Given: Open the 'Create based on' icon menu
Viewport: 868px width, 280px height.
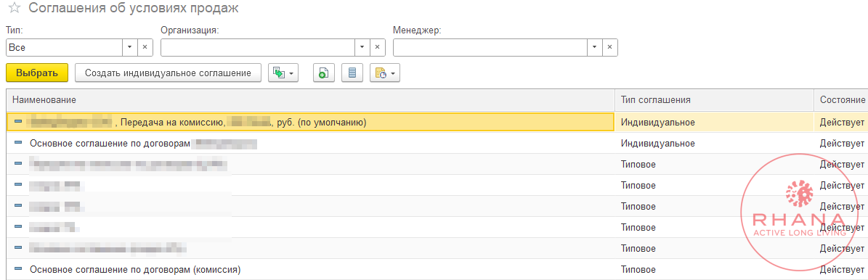Looking at the screenshot, I should pyautogui.click(x=283, y=73).
